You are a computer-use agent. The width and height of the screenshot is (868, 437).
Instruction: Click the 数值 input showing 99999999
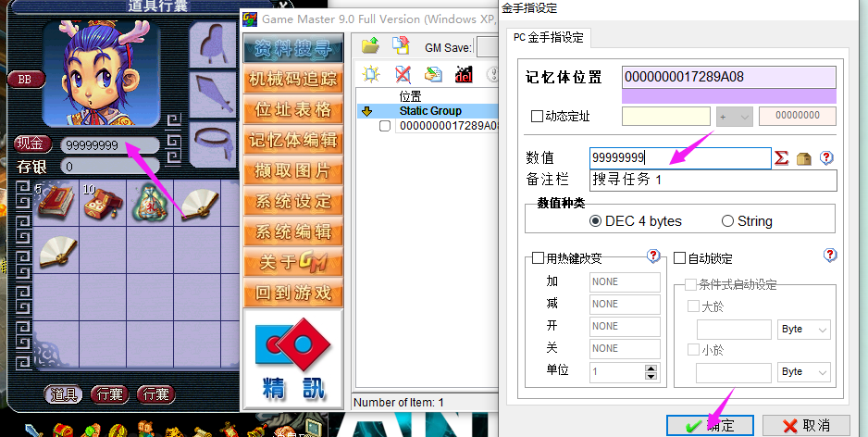(x=680, y=157)
